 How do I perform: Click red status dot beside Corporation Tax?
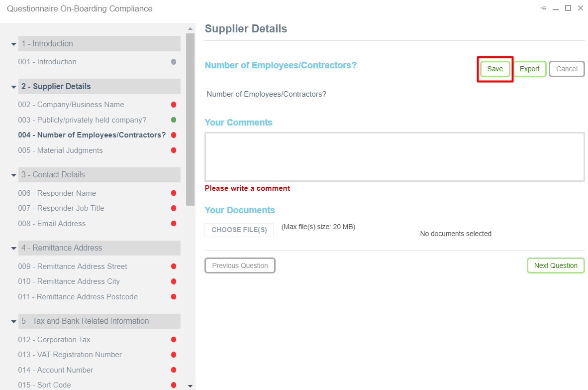click(174, 340)
